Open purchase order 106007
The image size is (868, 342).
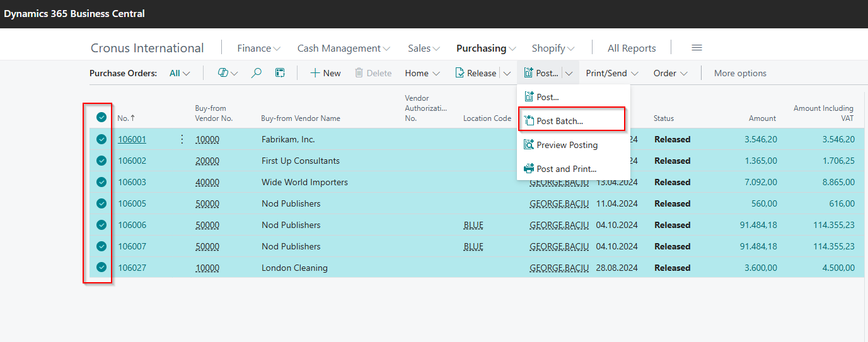pyautogui.click(x=132, y=246)
